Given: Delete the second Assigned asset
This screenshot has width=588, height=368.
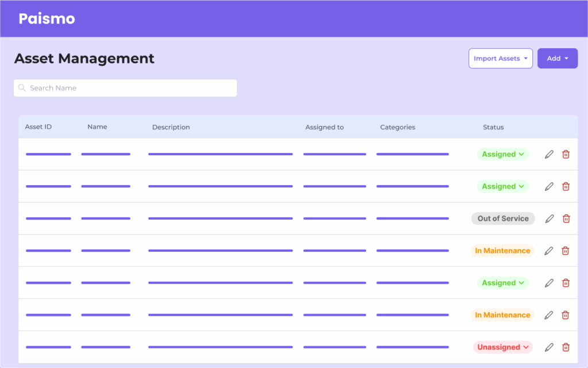Looking at the screenshot, I should [x=566, y=186].
